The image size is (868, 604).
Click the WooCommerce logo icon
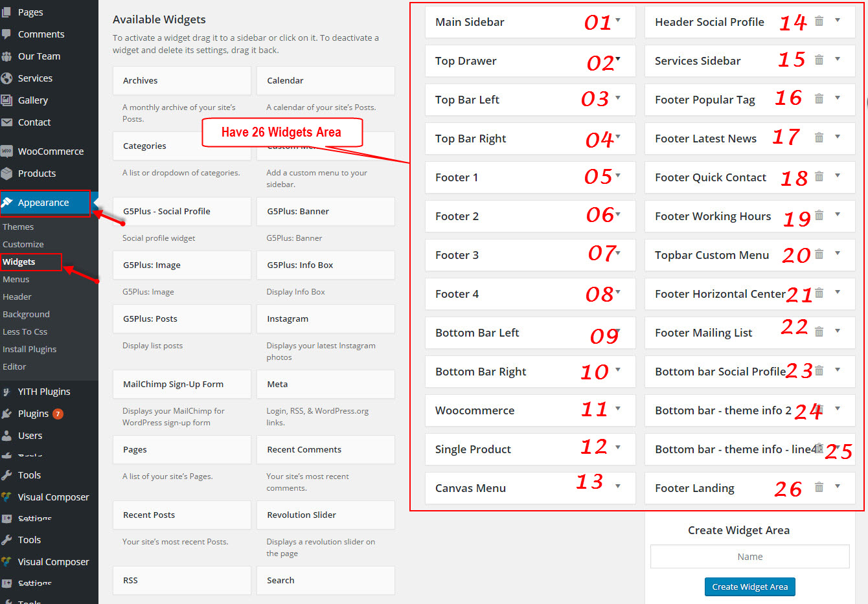pos(6,151)
